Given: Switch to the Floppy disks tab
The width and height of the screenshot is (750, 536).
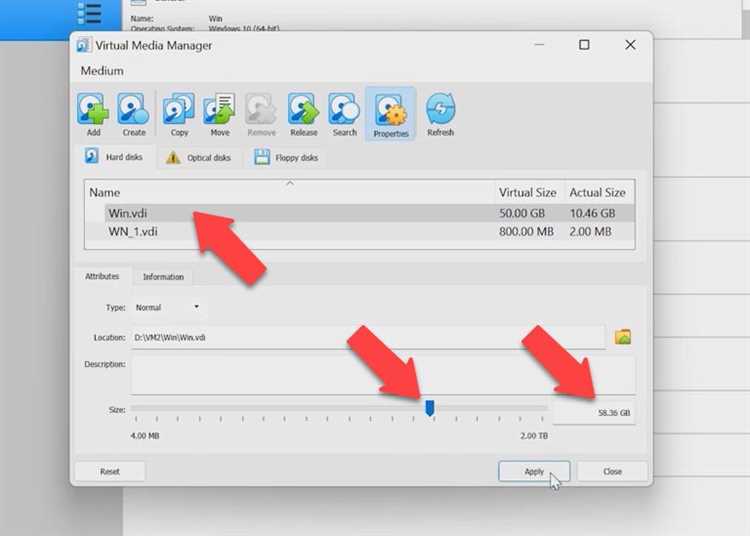Looking at the screenshot, I should point(287,157).
